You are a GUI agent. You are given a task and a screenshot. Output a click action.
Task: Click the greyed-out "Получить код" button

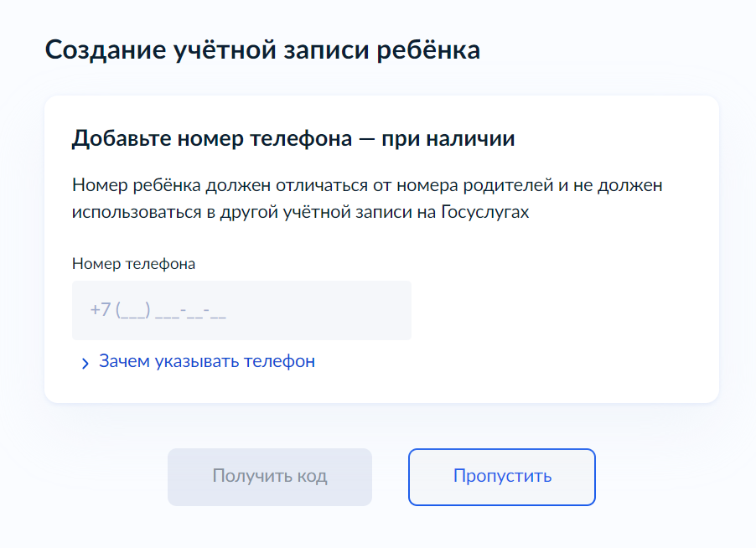269,477
